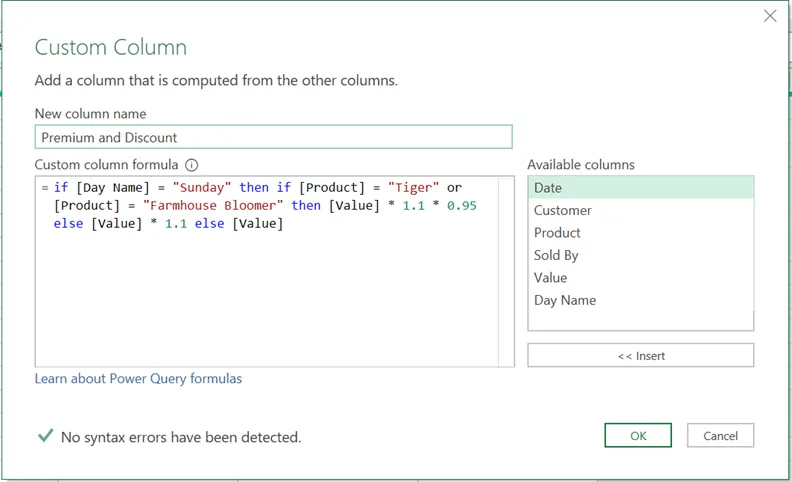Click the New column name field
The height and width of the screenshot is (482, 792).
(273, 137)
